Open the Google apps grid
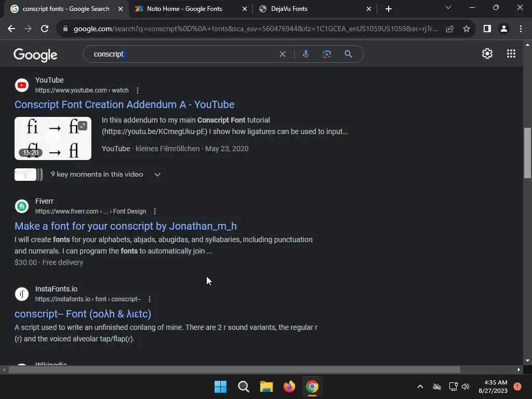The image size is (532, 399). coord(511,54)
